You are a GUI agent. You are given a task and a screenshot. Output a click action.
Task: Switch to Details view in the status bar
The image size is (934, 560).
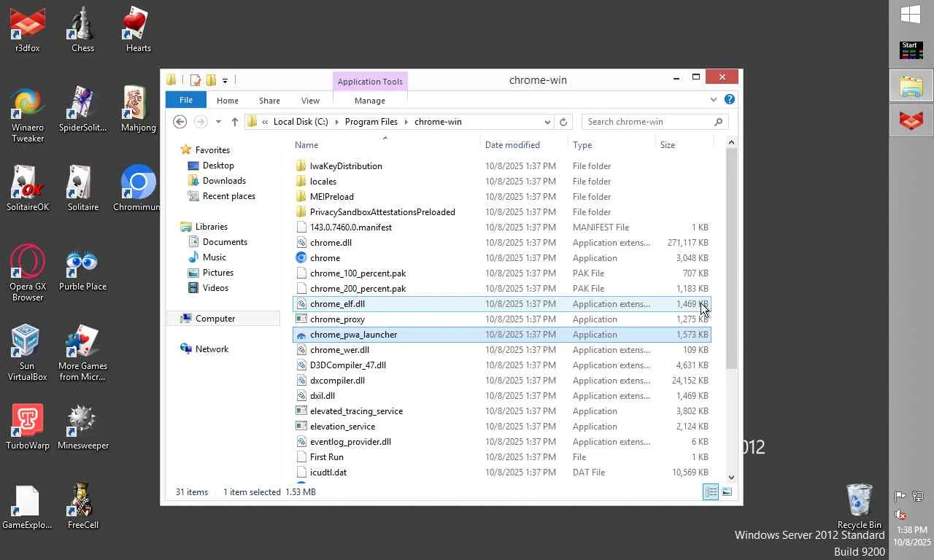tap(711, 492)
